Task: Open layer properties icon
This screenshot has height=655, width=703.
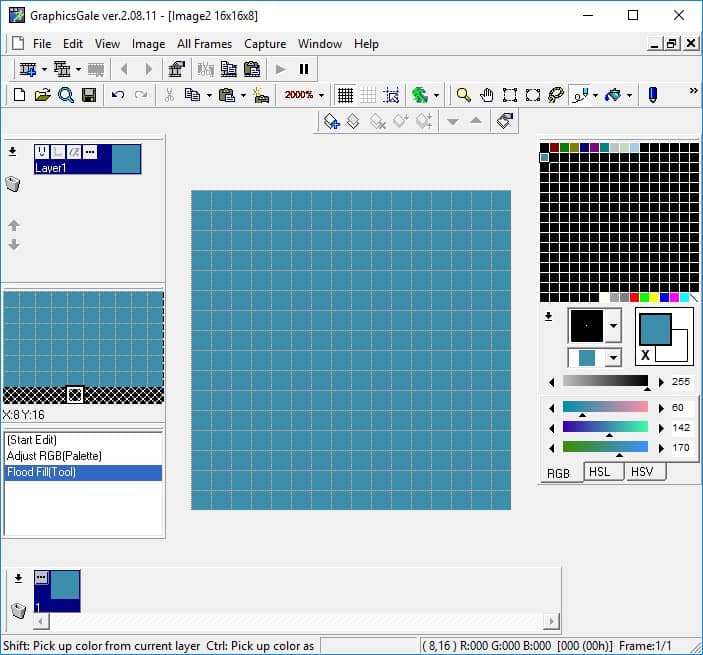Action: click(505, 121)
